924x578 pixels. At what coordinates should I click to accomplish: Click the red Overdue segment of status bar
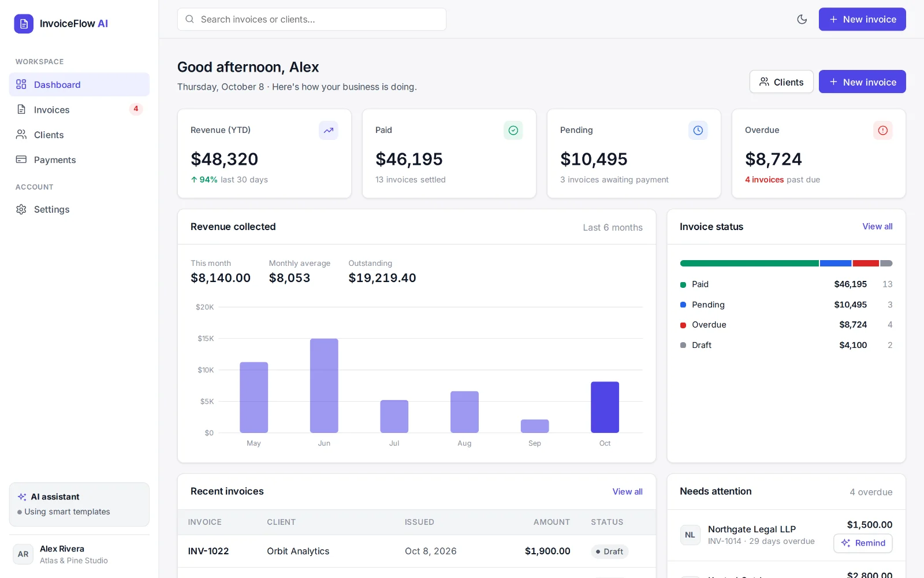pos(866,264)
